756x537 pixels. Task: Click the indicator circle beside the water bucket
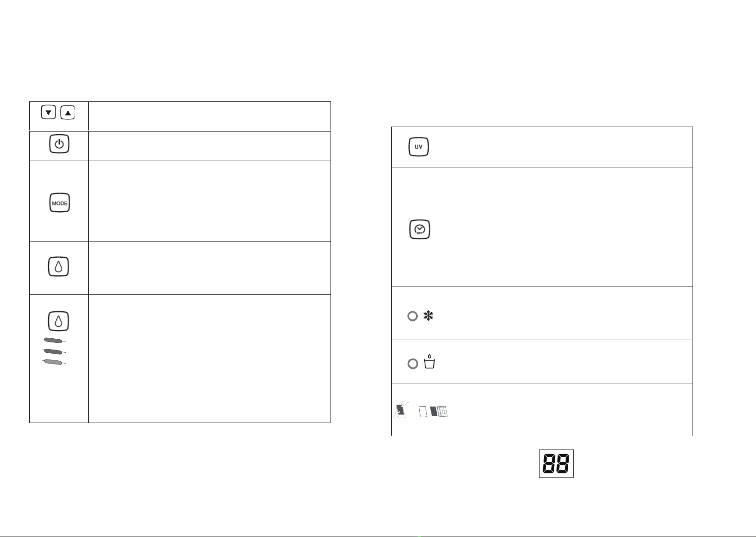(412, 364)
